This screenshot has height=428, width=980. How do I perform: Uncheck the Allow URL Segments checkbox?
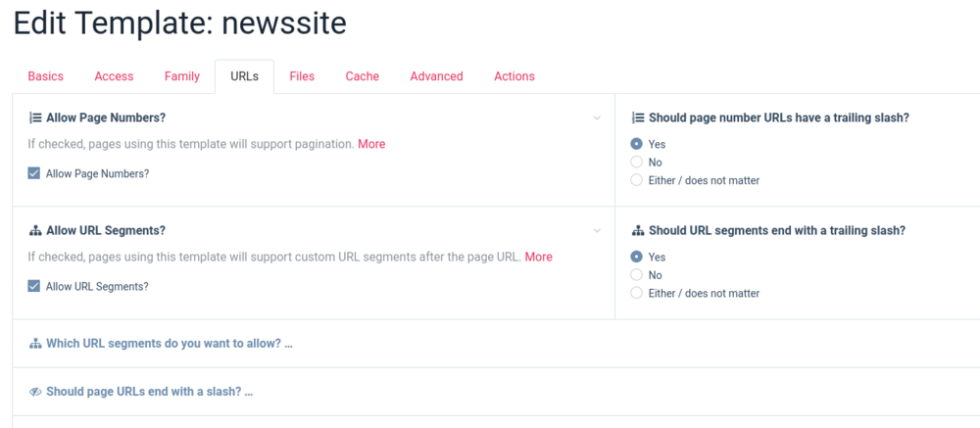tap(34, 287)
